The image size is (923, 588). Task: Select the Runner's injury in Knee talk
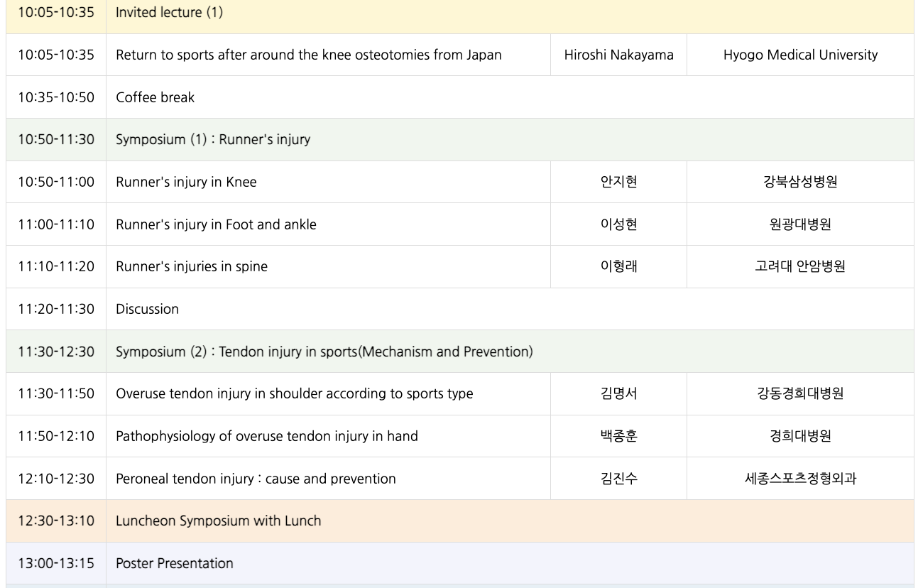pos(186,182)
